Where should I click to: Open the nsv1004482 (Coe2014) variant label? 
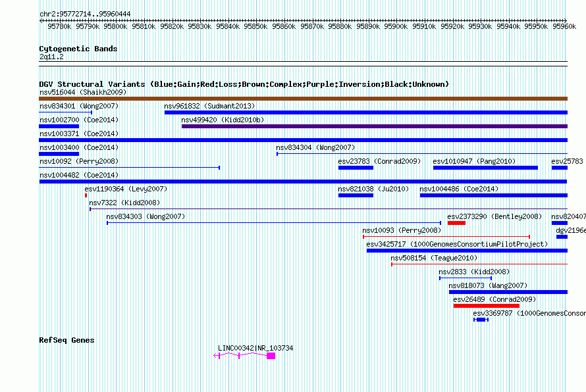pyautogui.click(x=79, y=175)
